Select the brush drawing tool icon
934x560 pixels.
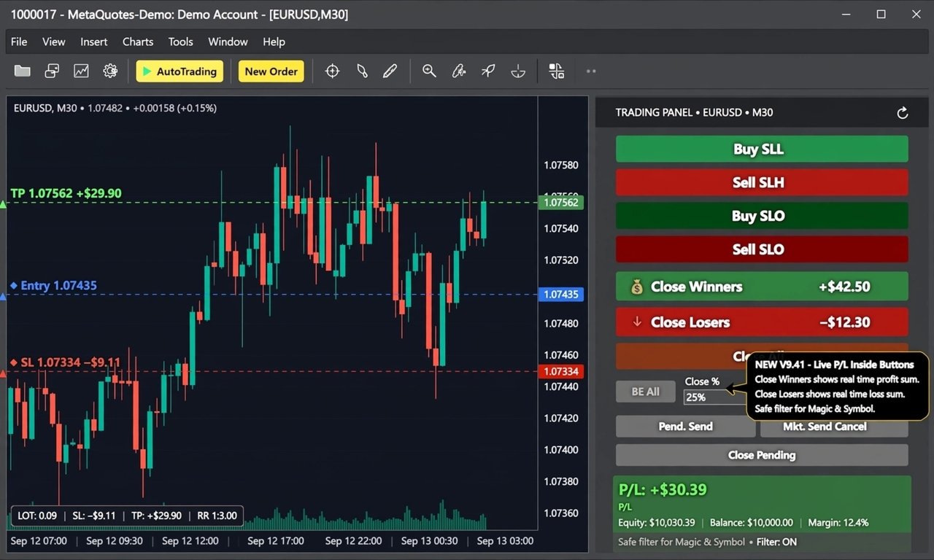362,71
